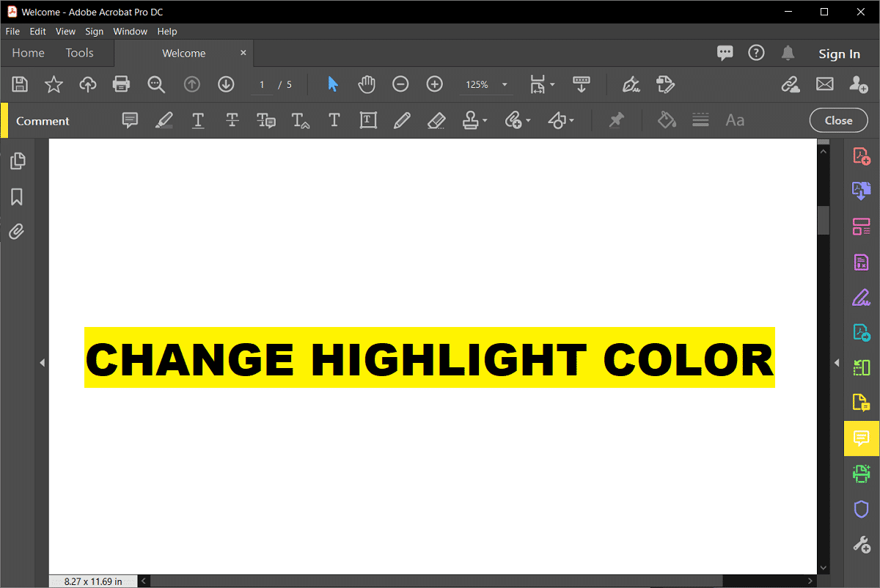
Task: Open the Fill & Sign tool
Action: [861, 297]
